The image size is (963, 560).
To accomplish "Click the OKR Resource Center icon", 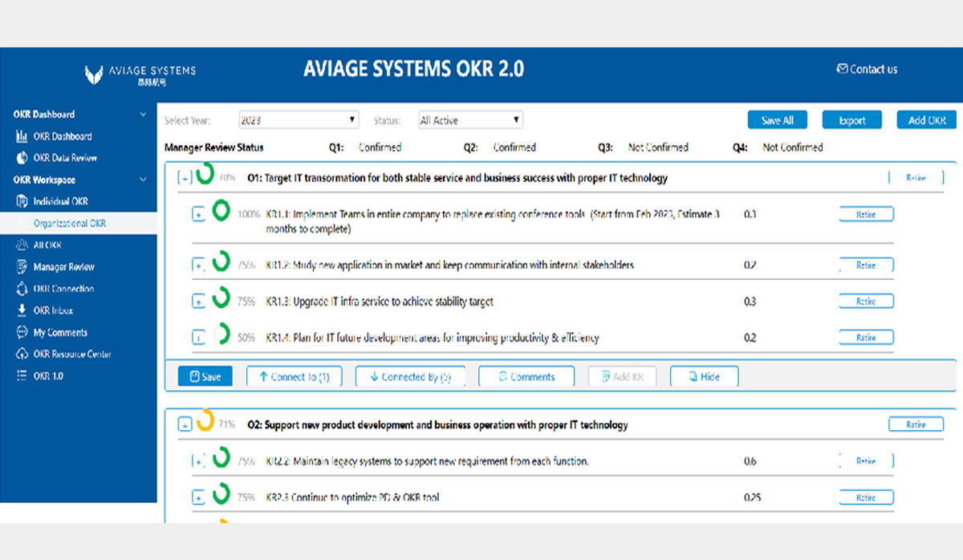I will pyautogui.click(x=22, y=355).
